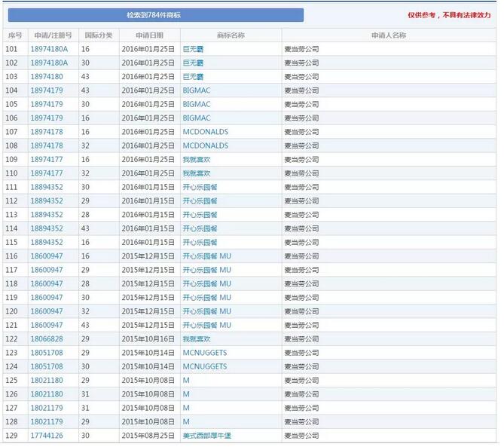Screen dimensions: 504x447
Task: Click the 商标名称 column header
Action: tap(231, 35)
